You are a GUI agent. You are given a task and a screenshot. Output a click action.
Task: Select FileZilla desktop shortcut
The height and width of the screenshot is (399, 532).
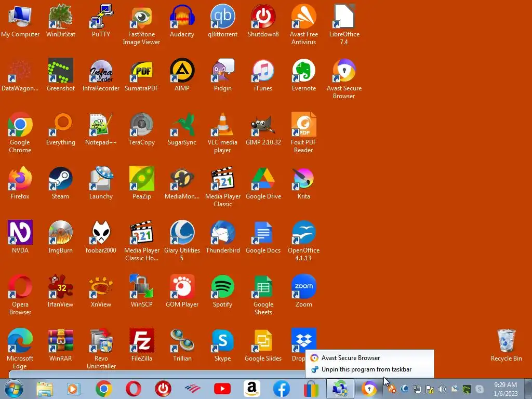tap(141, 345)
